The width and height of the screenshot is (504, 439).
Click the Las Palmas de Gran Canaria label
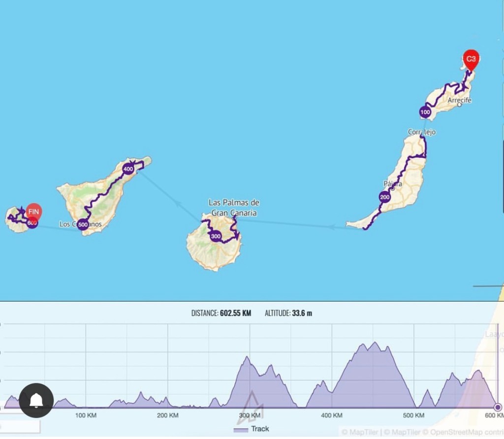(x=234, y=208)
